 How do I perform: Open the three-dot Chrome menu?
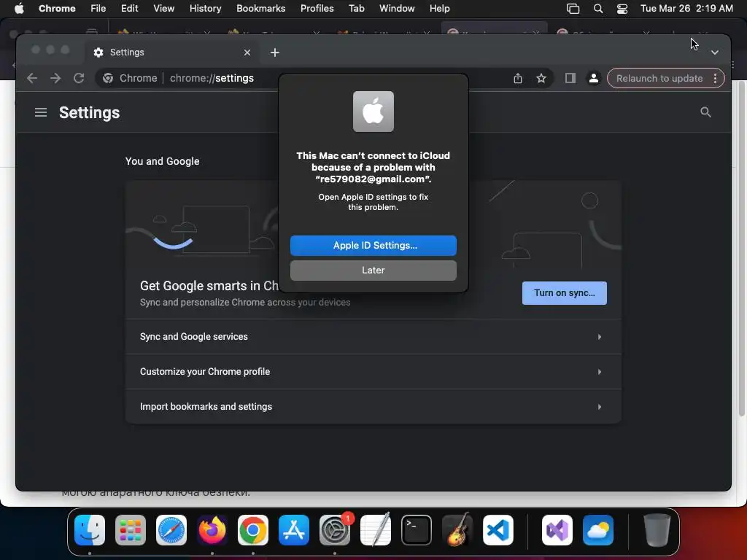(x=715, y=78)
